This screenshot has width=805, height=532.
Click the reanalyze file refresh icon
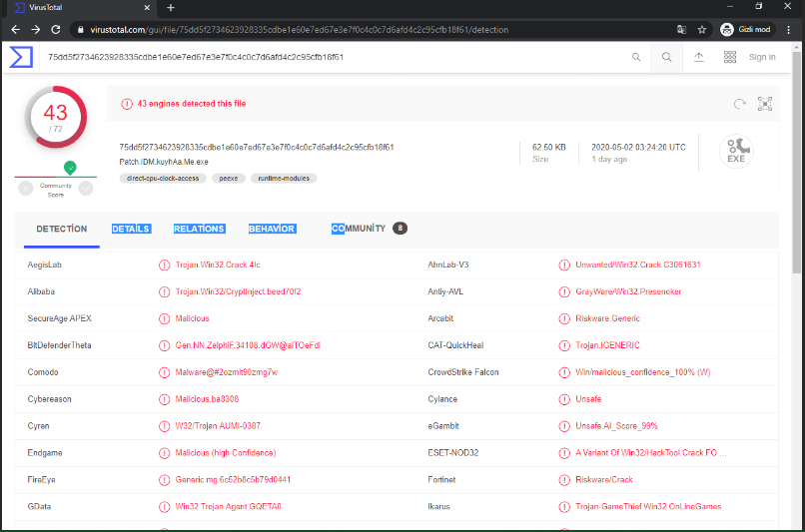740,104
